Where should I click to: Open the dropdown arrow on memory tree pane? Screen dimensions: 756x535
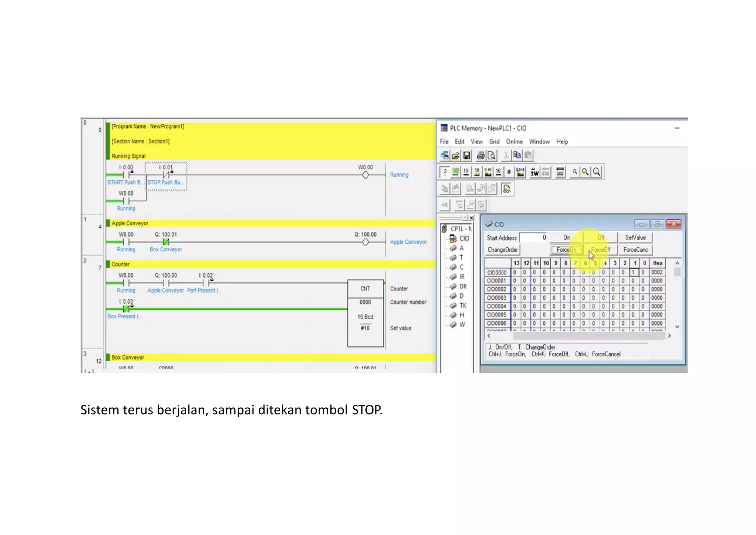(465, 218)
